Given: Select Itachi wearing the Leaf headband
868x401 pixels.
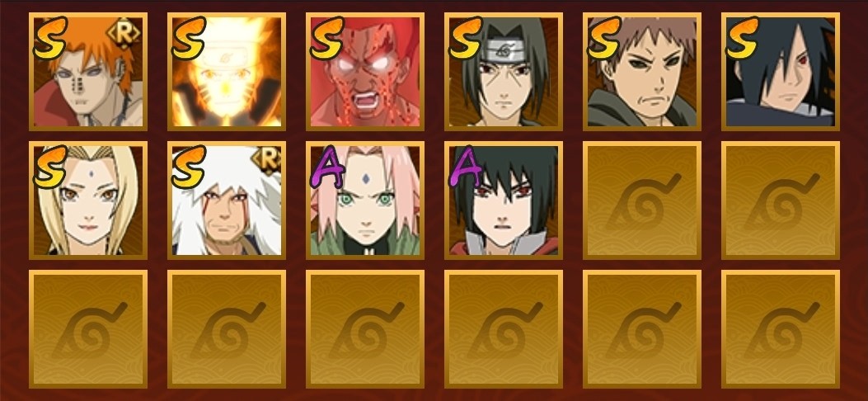Looking at the screenshot, I should pos(503,72).
